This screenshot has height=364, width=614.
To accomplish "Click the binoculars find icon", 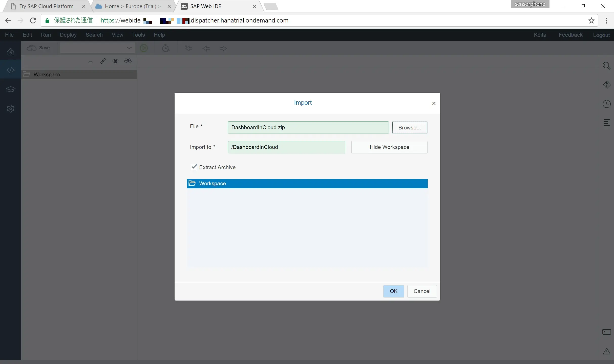I will (128, 61).
